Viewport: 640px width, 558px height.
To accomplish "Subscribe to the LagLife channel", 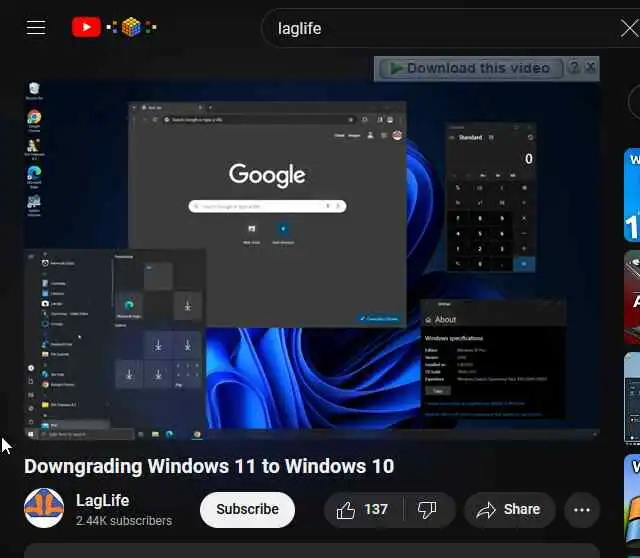I will (x=247, y=509).
